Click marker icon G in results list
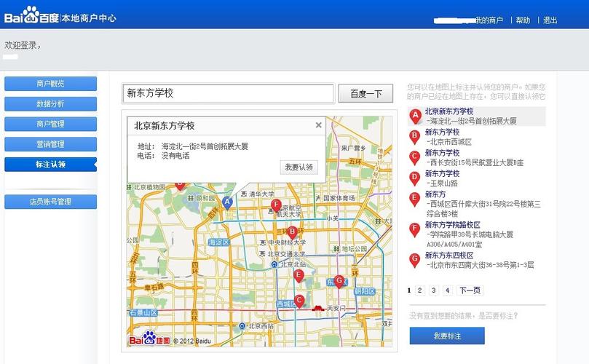Screen dimensions: 589x364 [415, 258]
